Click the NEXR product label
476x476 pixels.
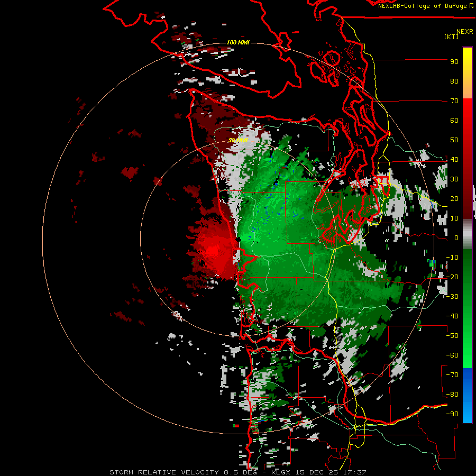click(x=465, y=32)
